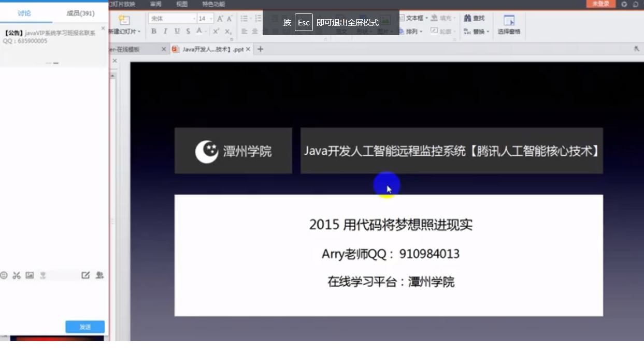Close the 在线模板 document tab
Viewport: 644px width, 353px height.
click(164, 49)
